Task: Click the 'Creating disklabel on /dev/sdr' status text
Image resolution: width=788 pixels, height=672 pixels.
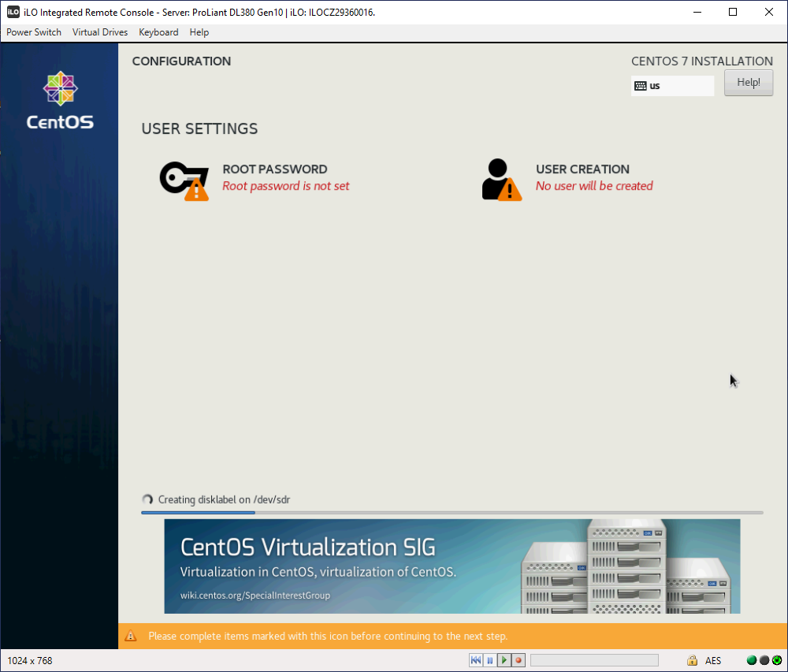Action: click(x=224, y=499)
